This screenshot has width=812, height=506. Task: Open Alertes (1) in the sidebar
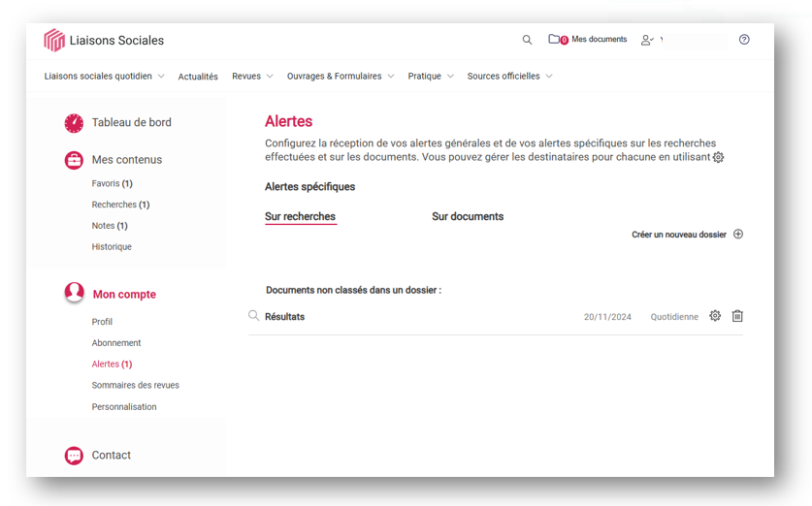pos(112,364)
